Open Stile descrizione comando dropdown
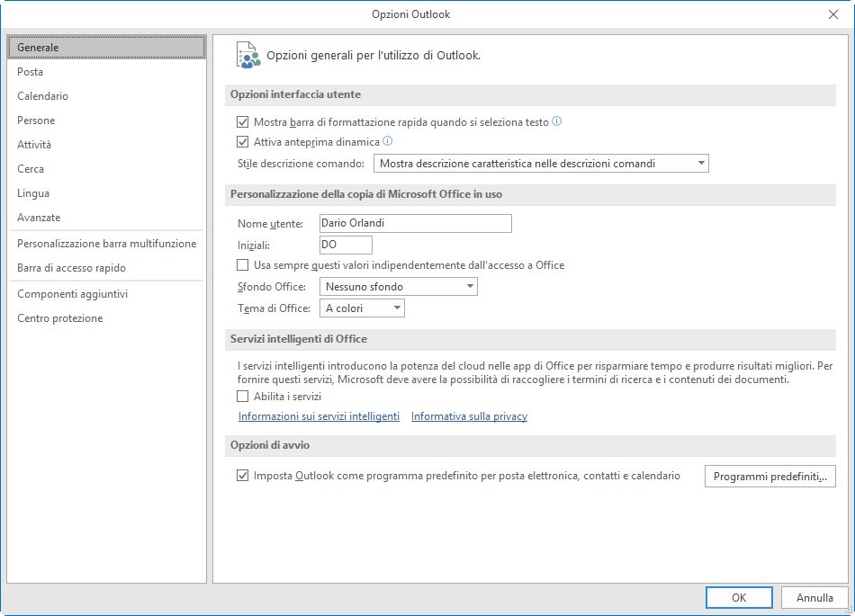855x616 pixels. tap(541, 164)
